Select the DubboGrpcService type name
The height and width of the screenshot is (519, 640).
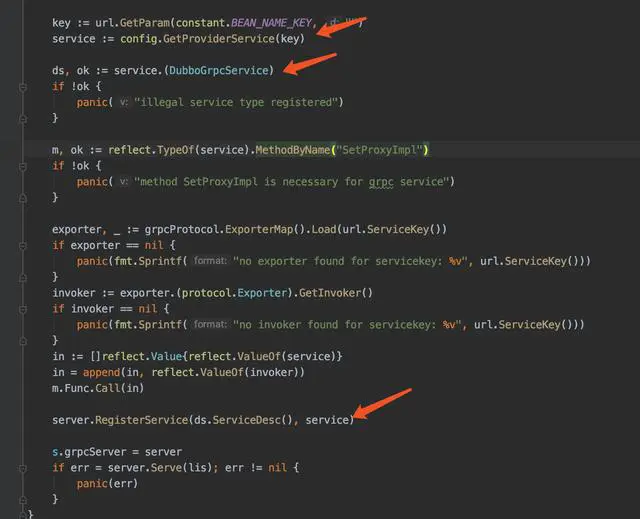219,71
